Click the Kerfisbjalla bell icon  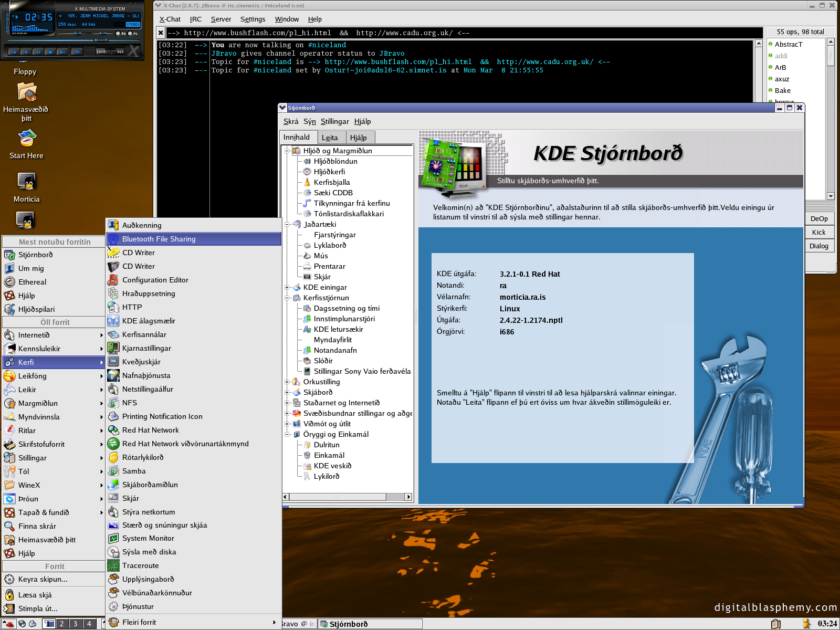pyautogui.click(x=307, y=182)
